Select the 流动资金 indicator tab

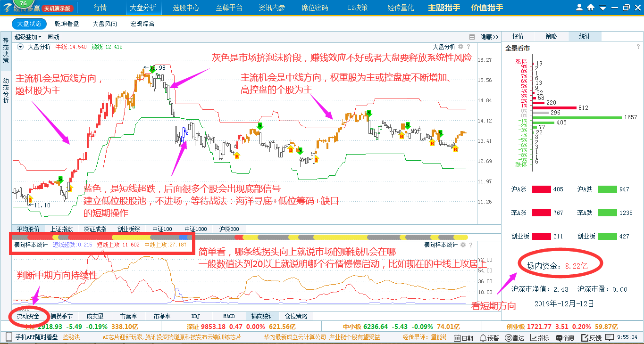[x=28, y=316]
